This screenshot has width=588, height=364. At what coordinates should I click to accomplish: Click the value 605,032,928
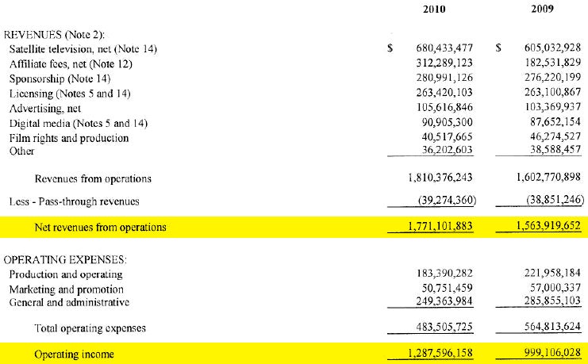coord(552,48)
